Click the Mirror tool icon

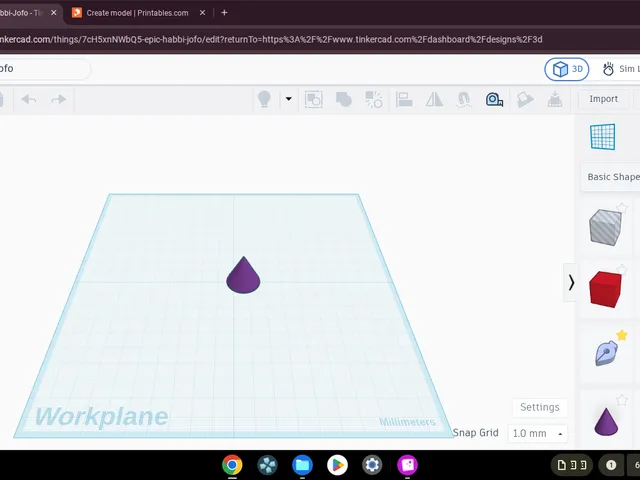click(x=434, y=99)
